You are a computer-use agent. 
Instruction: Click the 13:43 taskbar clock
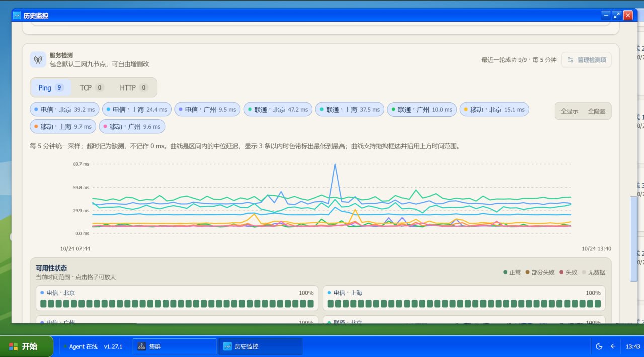[633, 346]
